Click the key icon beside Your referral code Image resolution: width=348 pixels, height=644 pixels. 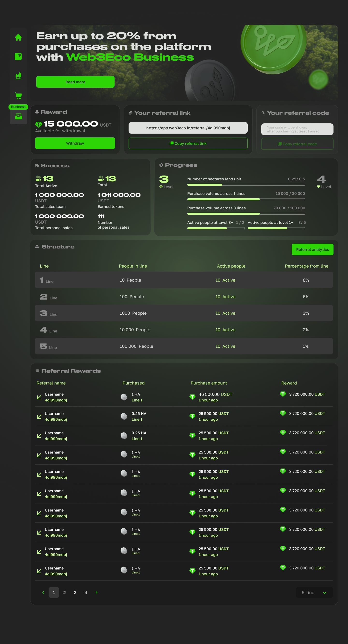click(263, 113)
